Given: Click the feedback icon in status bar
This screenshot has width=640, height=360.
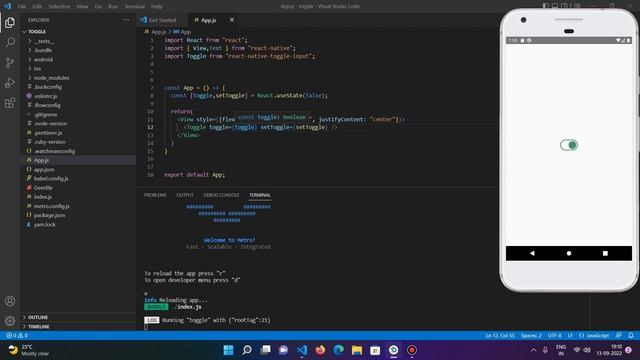Looking at the screenshot, I should [619, 335].
